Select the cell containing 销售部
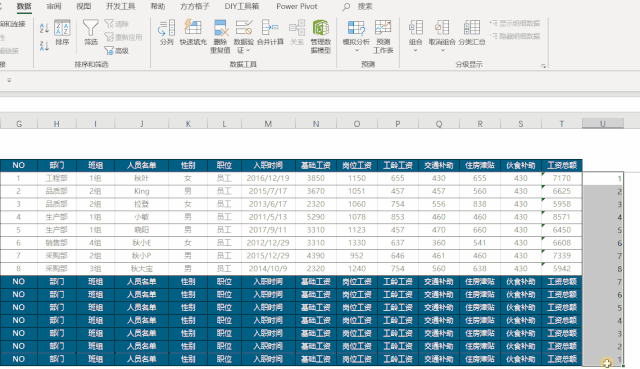The width and height of the screenshot is (640, 369). pyautogui.click(x=57, y=243)
